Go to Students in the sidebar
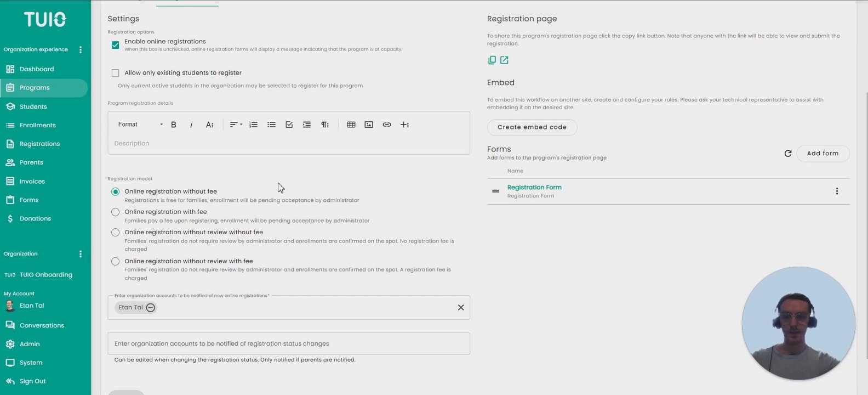868x395 pixels. 33,106
